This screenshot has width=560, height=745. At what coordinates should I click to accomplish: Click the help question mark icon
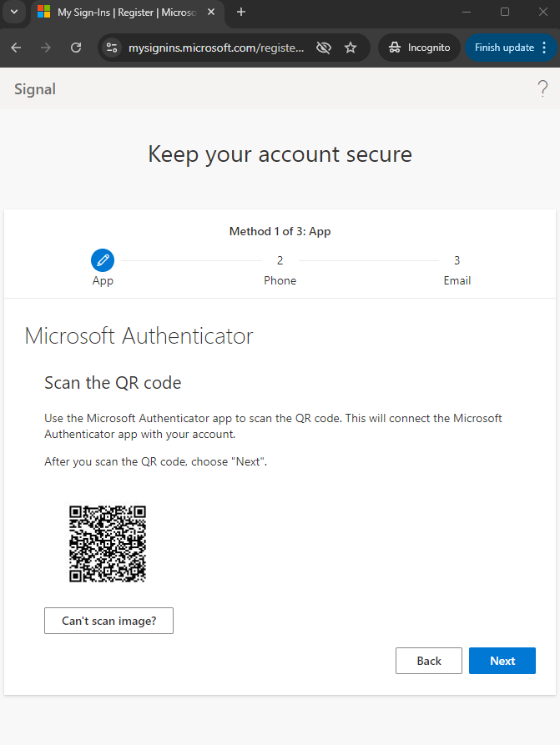(x=542, y=88)
